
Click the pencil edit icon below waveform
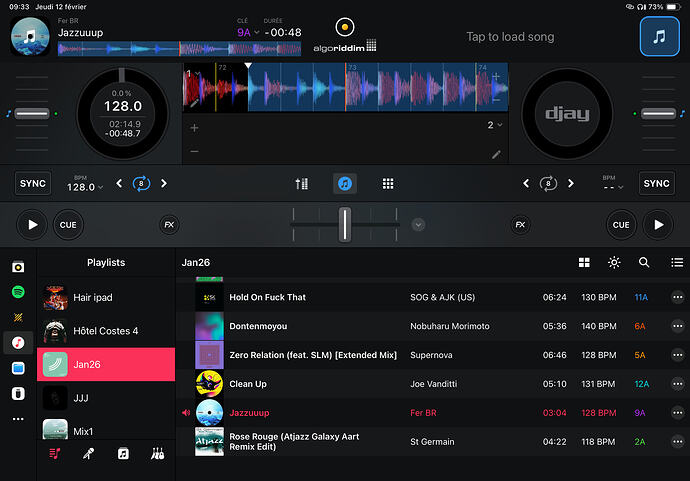point(496,154)
